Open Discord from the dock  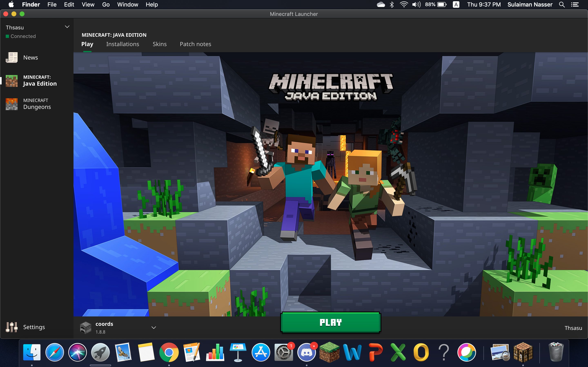click(x=306, y=352)
